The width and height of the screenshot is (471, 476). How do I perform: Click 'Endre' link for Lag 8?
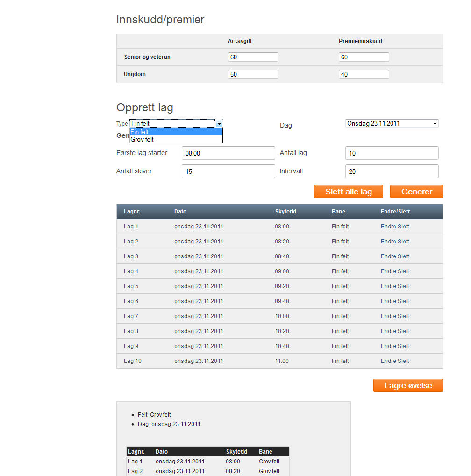[388, 331]
